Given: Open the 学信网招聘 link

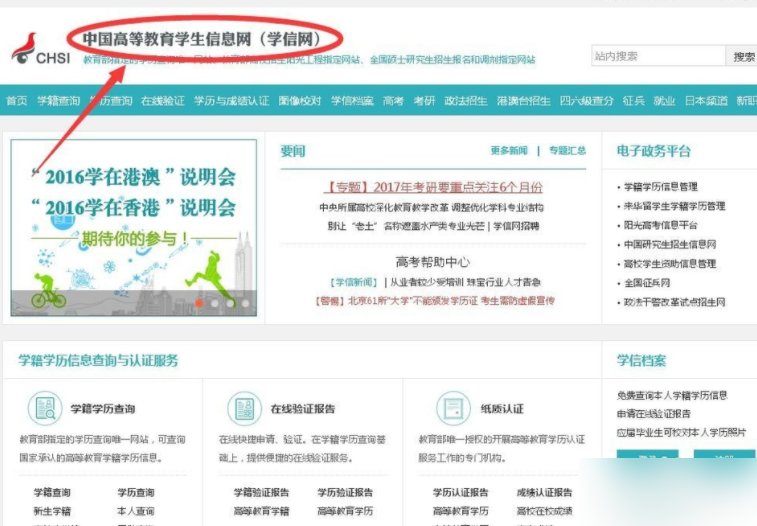Looking at the screenshot, I should tap(516, 226).
